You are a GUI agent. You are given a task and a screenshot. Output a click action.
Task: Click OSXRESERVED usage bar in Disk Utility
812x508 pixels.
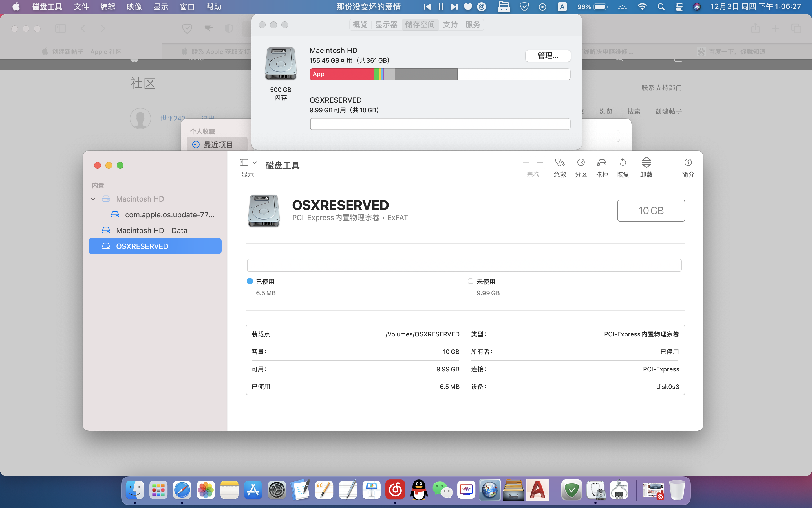(x=464, y=265)
